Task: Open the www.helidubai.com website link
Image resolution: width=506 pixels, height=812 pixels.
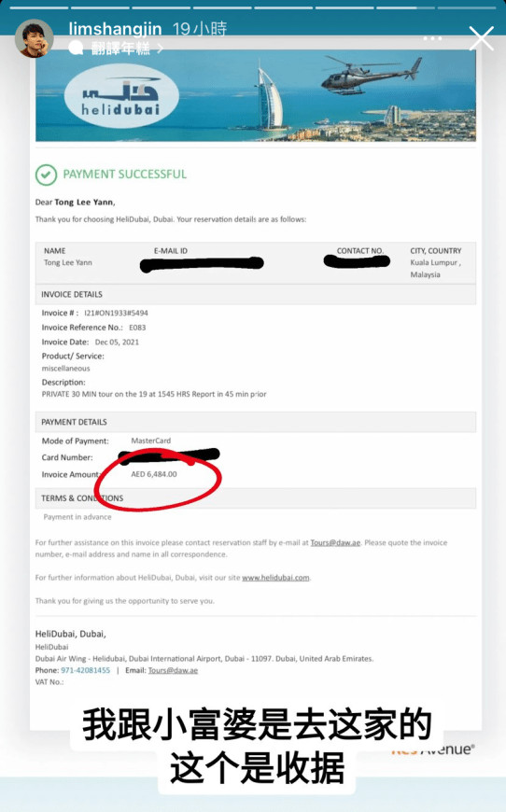Action: (275, 578)
